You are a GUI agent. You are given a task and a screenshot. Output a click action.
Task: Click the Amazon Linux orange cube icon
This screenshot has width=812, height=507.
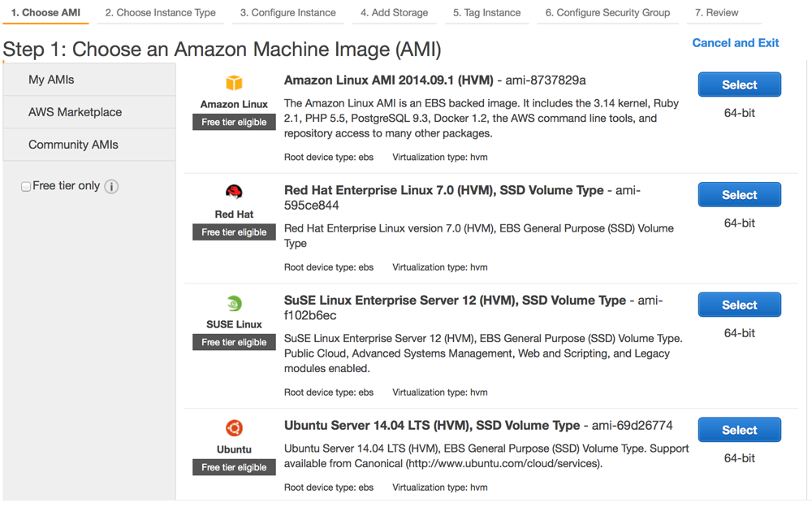(234, 83)
